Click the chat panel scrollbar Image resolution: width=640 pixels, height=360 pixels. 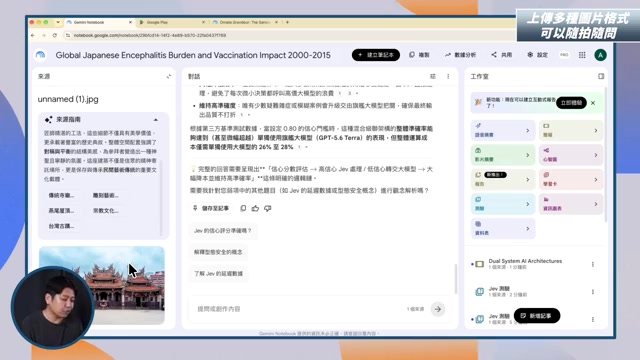point(456,279)
